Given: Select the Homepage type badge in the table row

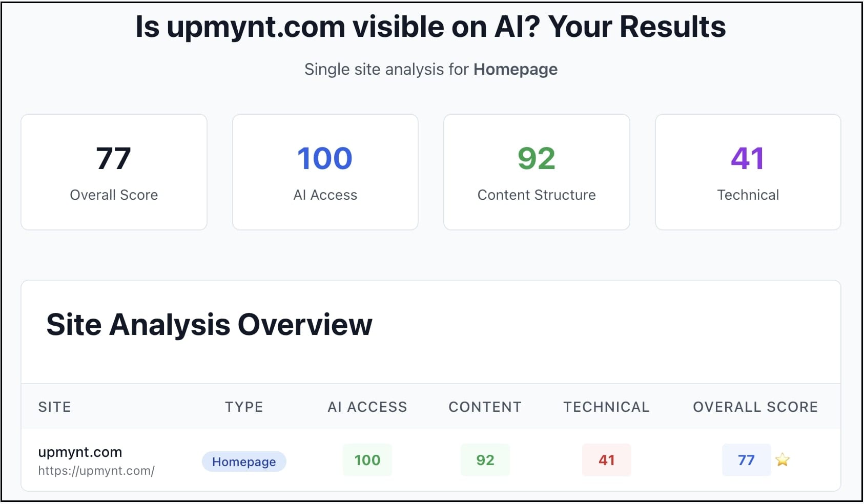Looking at the screenshot, I should pos(244,461).
